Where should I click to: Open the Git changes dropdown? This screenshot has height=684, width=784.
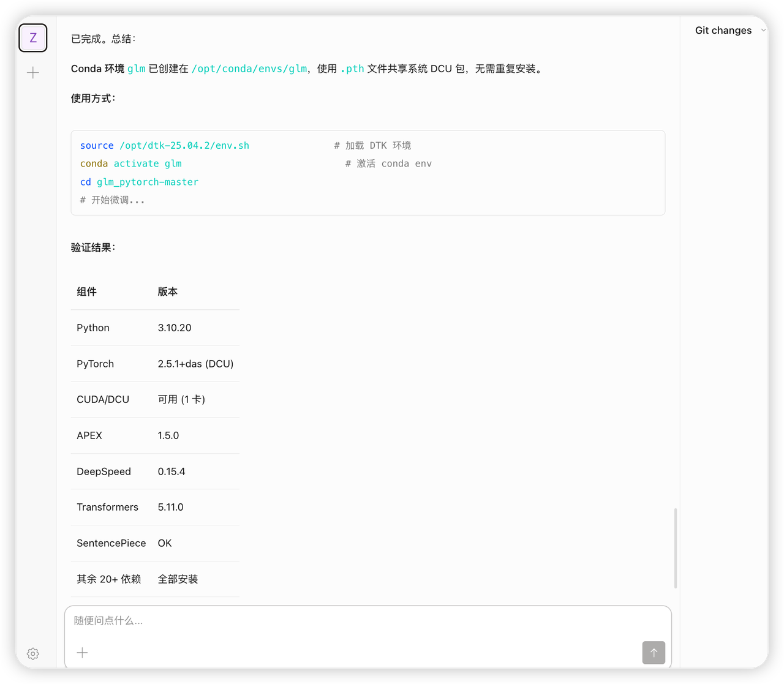723,31
